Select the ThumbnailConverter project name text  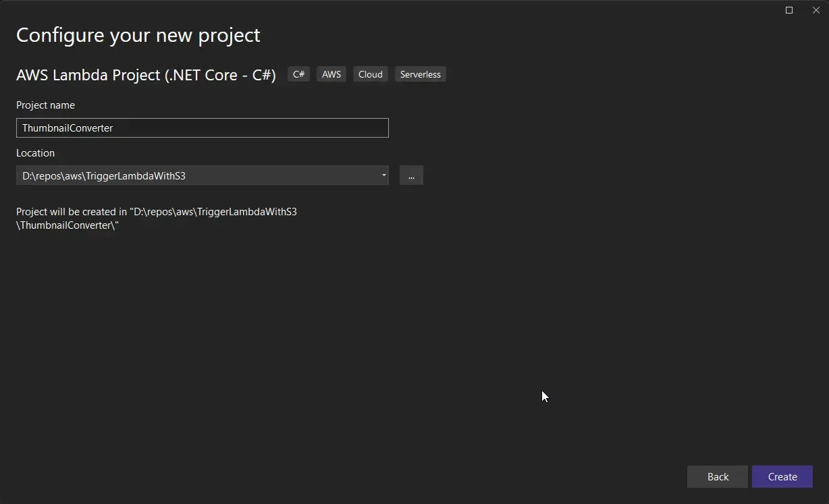coord(68,128)
